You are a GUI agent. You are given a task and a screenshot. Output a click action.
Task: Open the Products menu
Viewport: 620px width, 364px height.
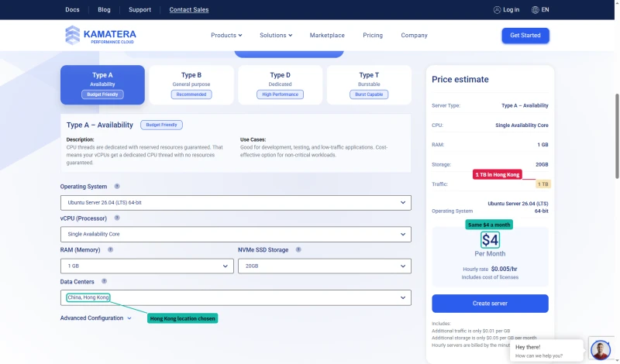226,35
